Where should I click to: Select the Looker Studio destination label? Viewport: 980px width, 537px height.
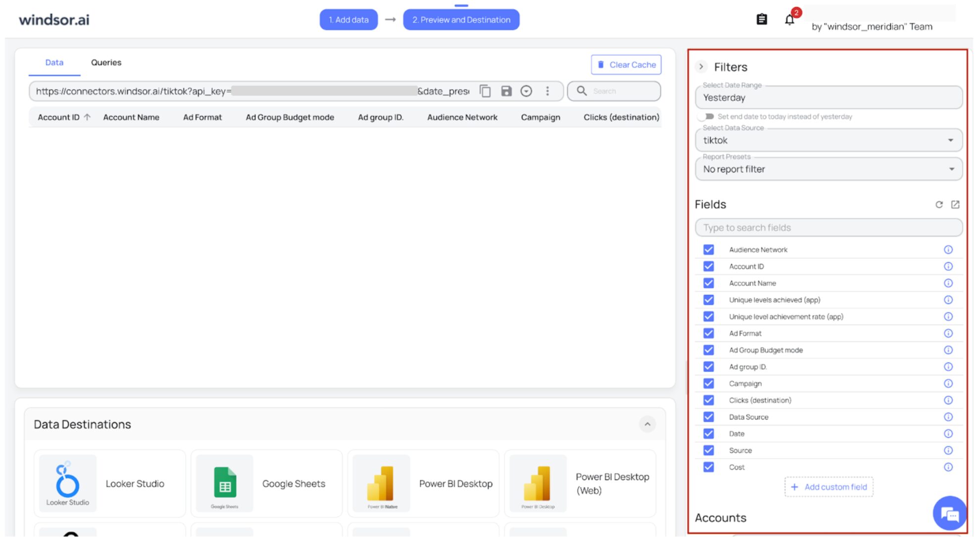[135, 484]
